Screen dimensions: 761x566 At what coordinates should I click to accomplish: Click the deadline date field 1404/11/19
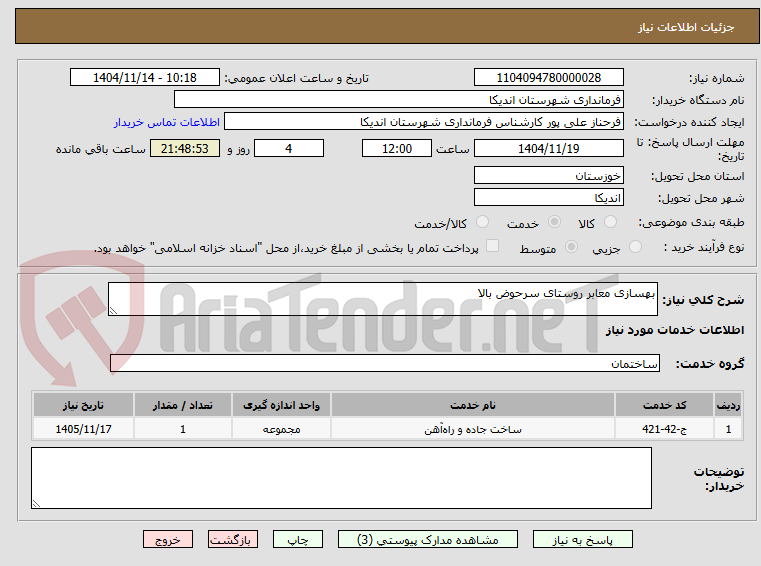coord(548,149)
